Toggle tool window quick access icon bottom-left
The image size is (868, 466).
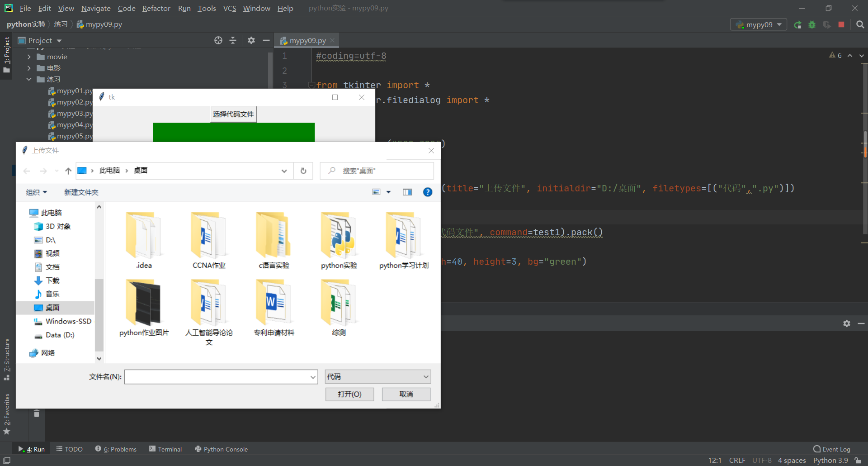tap(7, 460)
